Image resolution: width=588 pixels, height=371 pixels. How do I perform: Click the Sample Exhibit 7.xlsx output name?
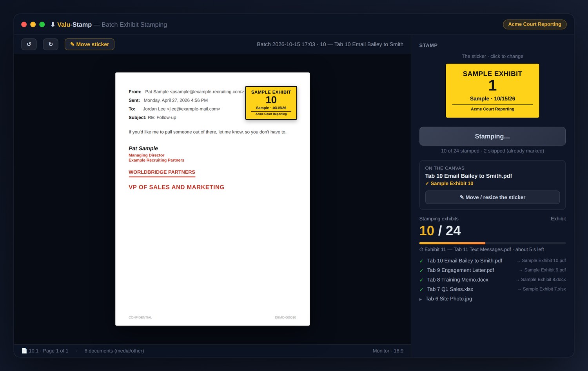point(544,289)
